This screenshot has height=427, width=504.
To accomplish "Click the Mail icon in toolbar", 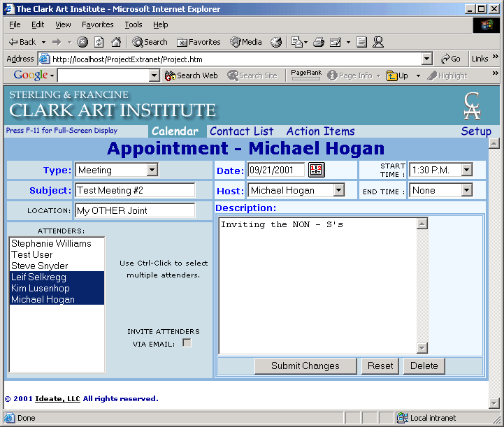I will [296, 42].
